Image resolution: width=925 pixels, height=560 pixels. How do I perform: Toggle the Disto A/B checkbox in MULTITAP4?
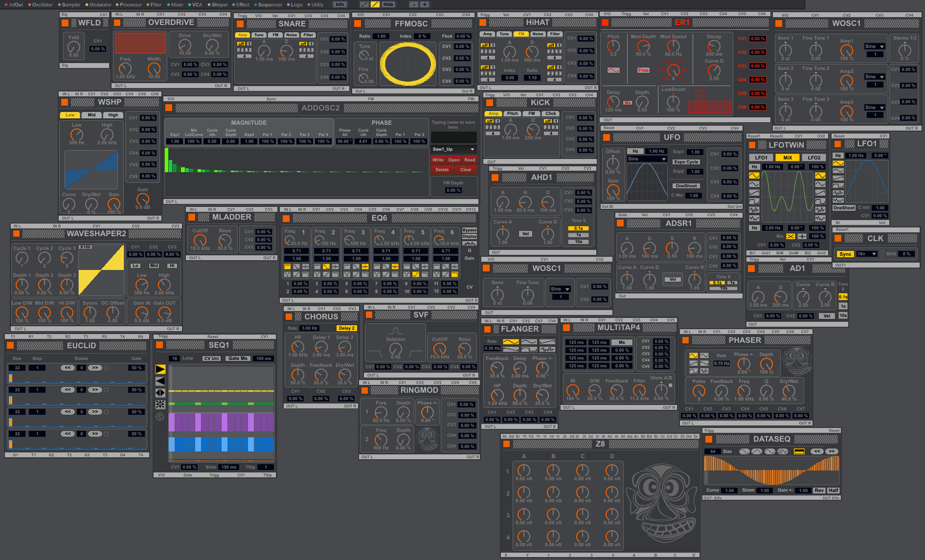click(x=670, y=385)
